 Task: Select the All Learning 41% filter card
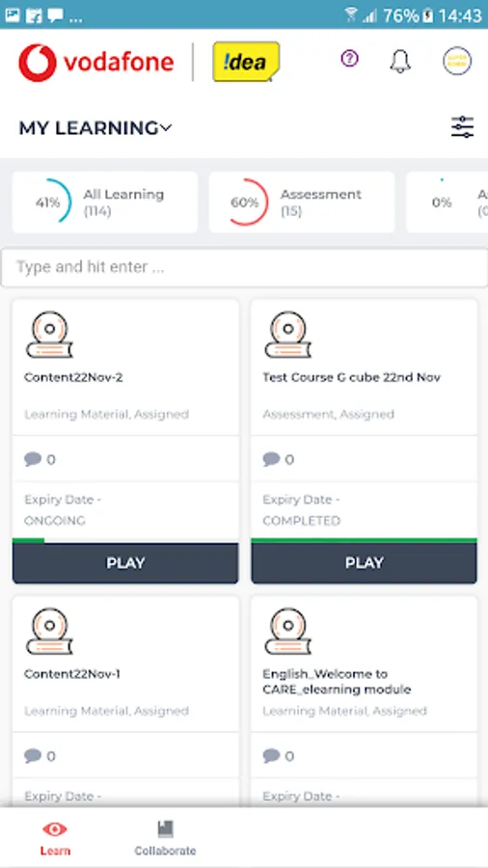point(105,203)
